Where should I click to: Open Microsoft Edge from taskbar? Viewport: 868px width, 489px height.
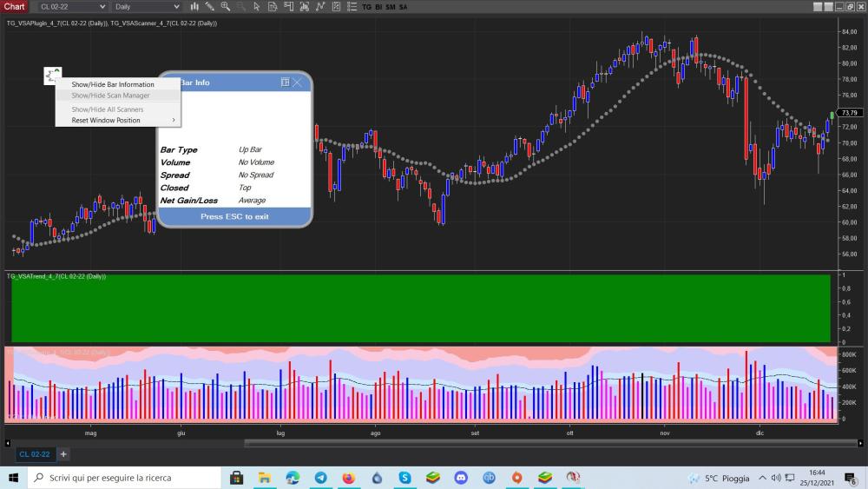point(293,478)
